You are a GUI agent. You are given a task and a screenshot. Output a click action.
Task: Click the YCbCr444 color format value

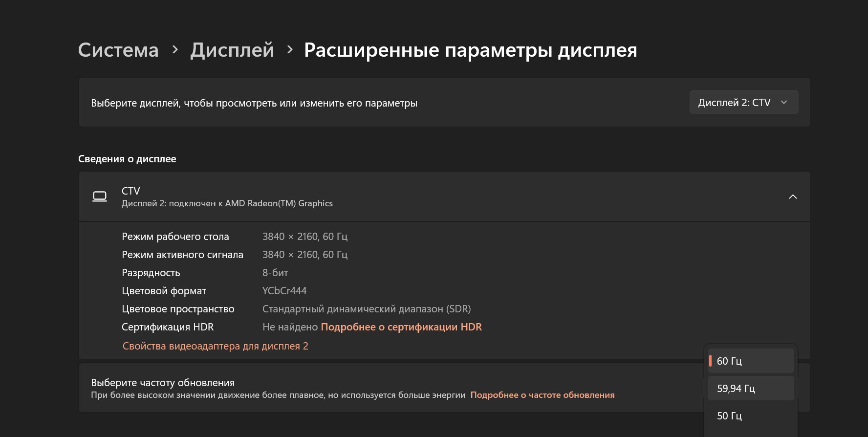284,291
